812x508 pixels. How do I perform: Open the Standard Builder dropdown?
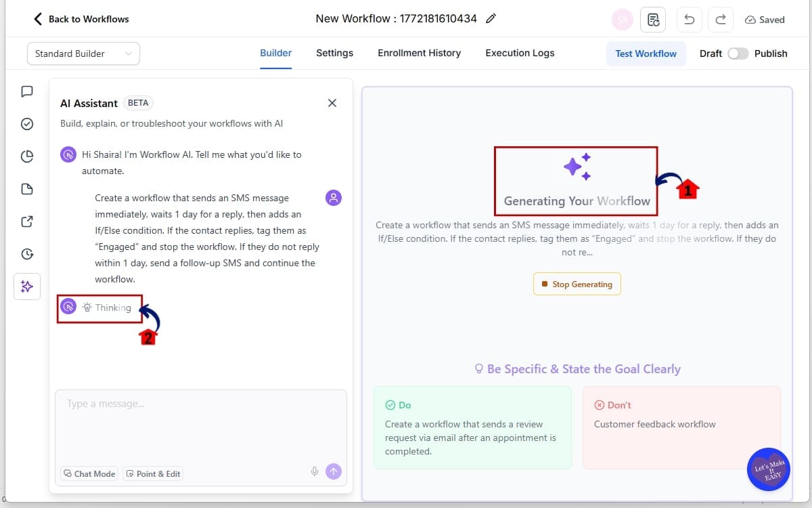coord(83,53)
